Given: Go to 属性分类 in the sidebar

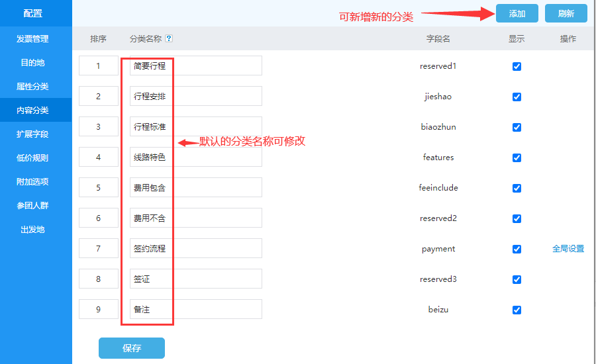Looking at the screenshot, I should [x=32, y=87].
